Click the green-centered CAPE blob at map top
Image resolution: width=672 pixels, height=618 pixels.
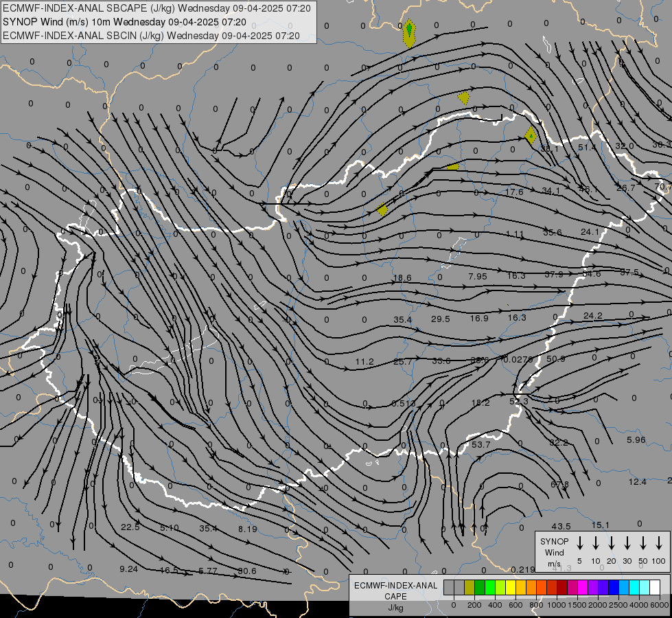click(x=409, y=33)
